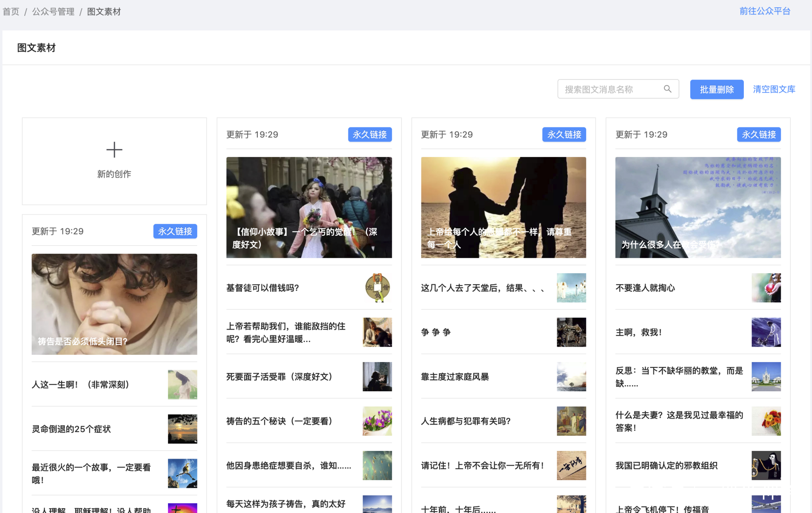
Task: Click the 灵命倒退的25个症状 article title
Action: point(72,429)
